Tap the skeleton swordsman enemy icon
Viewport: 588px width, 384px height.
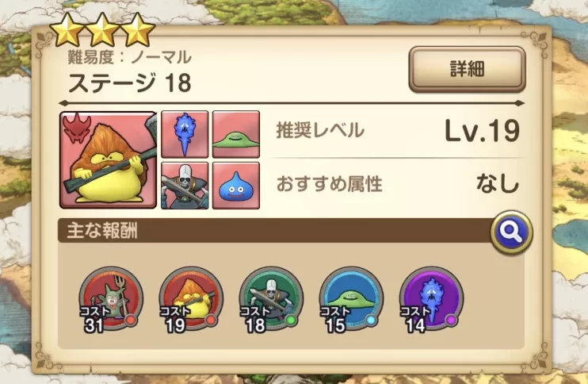185,186
